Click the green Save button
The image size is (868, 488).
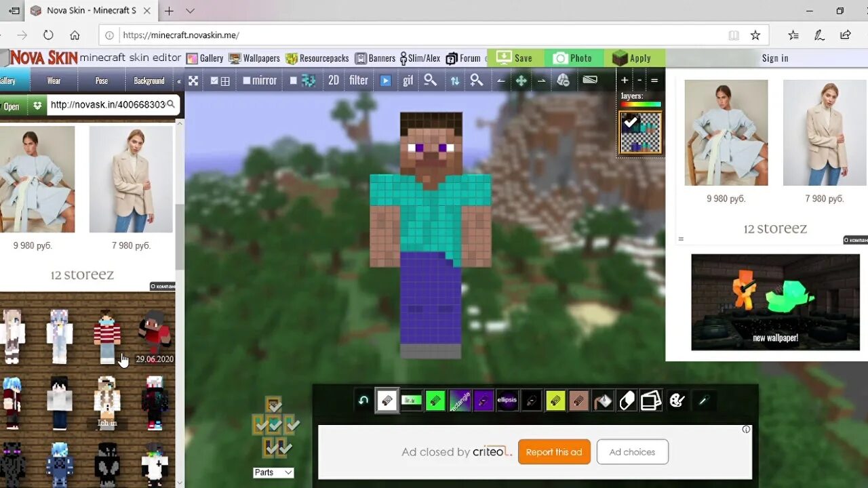point(515,58)
